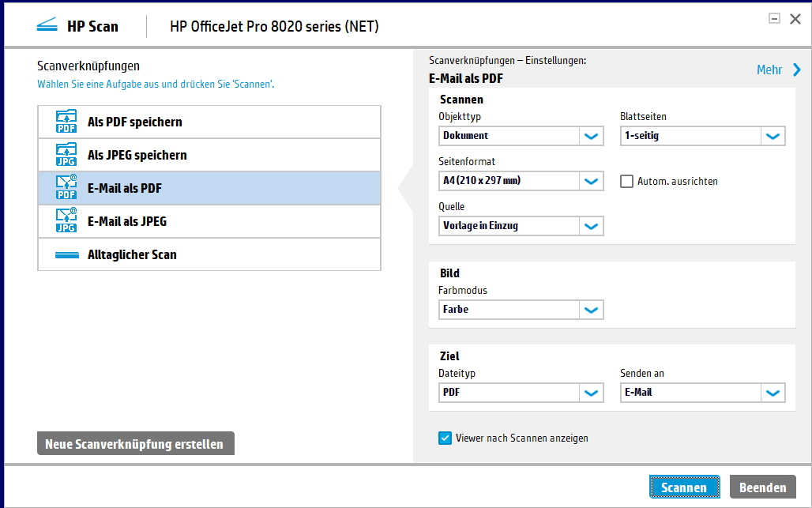Click the Mehr chevron arrow
Screen dimensions: 812x508
797,70
